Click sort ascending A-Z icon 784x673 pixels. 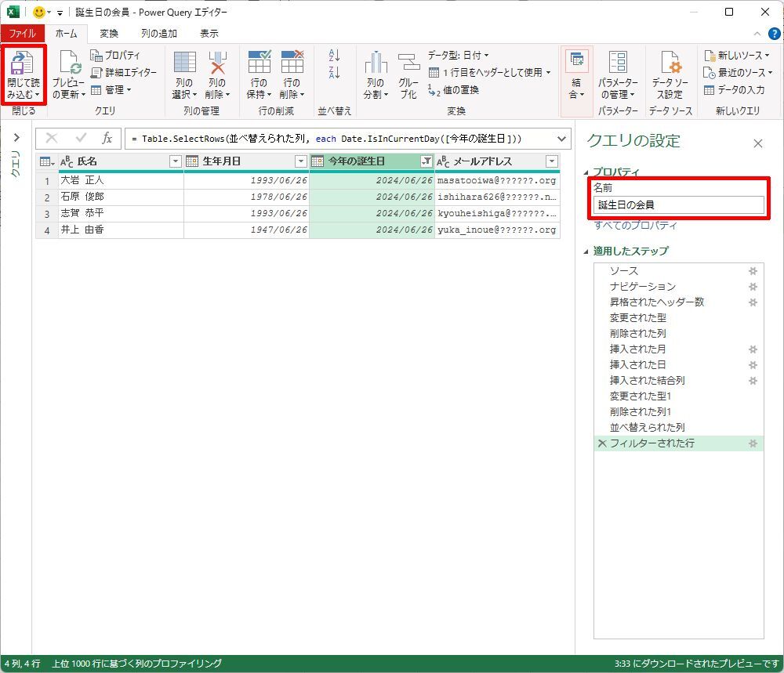coord(335,56)
